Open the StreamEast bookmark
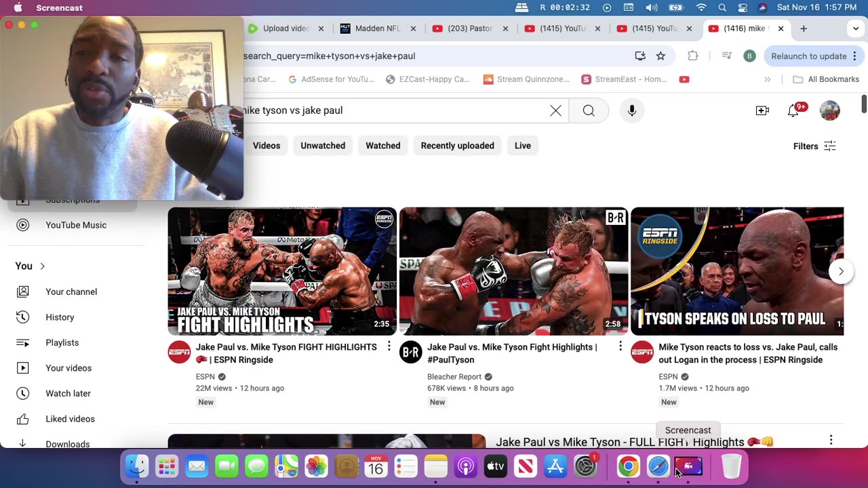The height and width of the screenshot is (488, 868). [x=625, y=79]
